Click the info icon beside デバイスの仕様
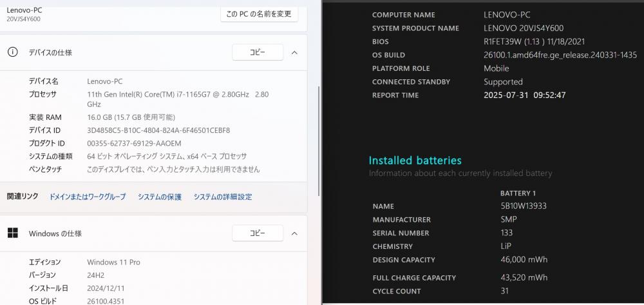 point(13,52)
